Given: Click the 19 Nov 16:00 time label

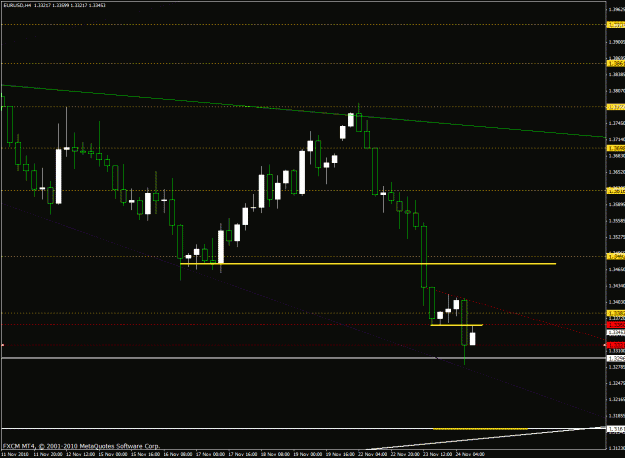Looking at the screenshot, I should click(x=340, y=454).
